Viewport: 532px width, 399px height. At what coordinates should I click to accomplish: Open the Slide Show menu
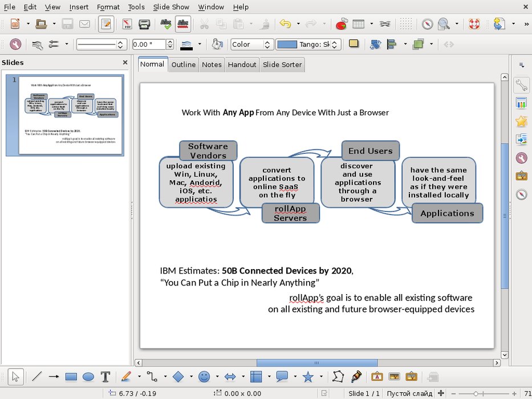[x=172, y=7]
